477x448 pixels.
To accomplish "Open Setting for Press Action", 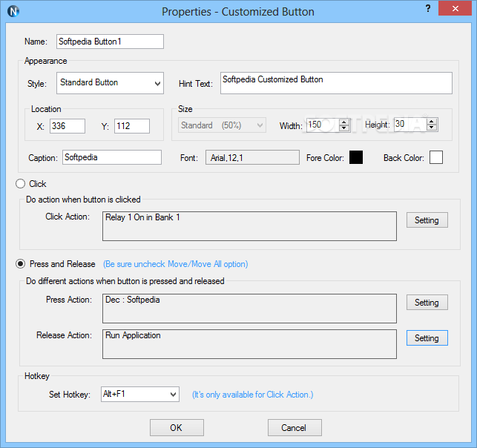I will coord(427,303).
